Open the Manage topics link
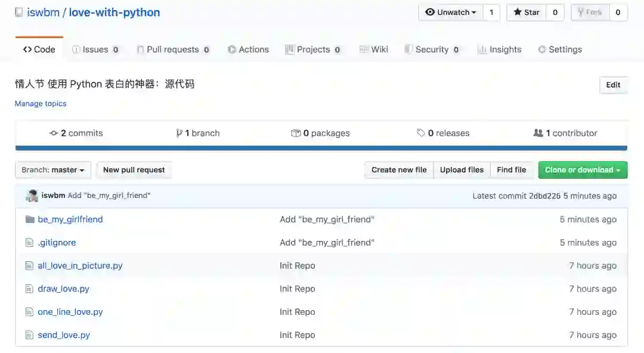The width and height of the screenshot is (644, 353). click(x=41, y=104)
